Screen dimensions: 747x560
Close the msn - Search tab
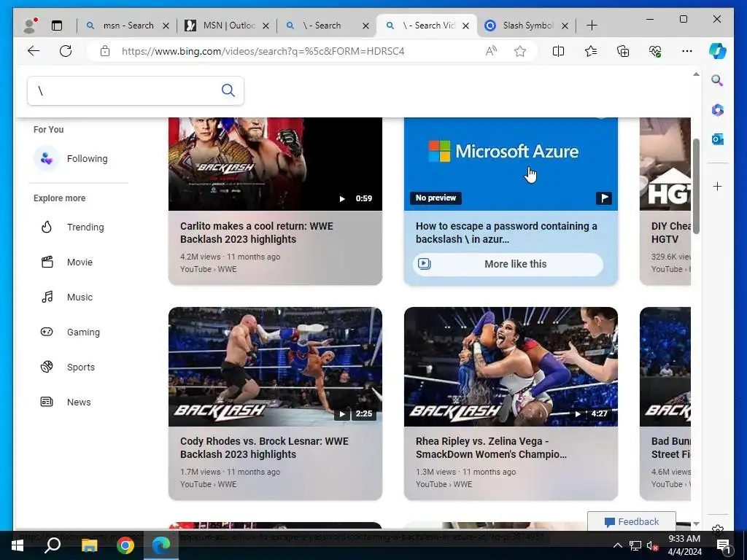click(x=166, y=26)
